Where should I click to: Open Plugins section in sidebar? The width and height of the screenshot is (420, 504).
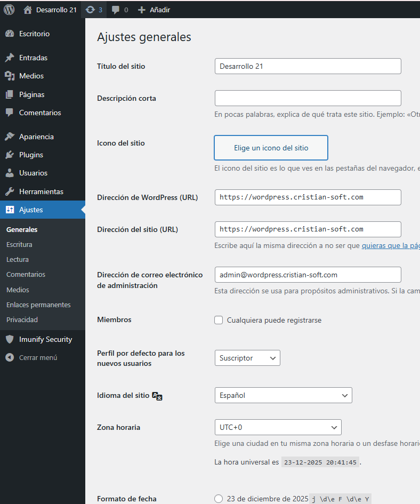click(31, 155)
